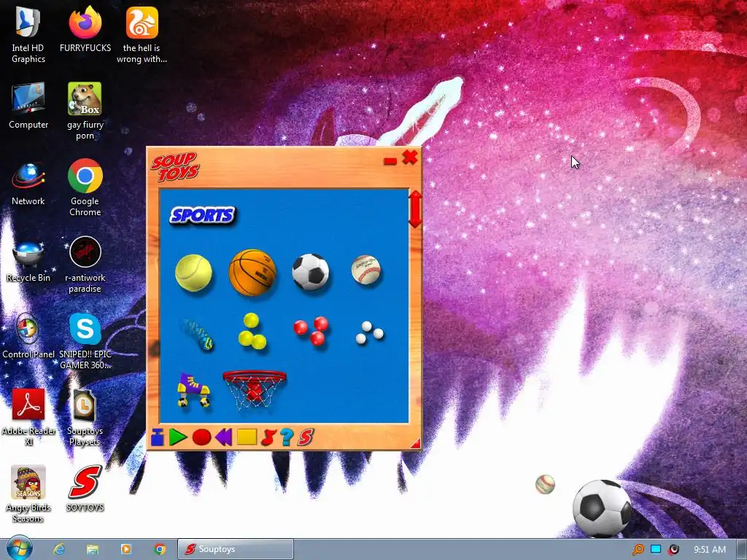Pick the small white balls cluster
Image resolution: width=747 pixels, height=560 pixels.
(x=369, y=332)
